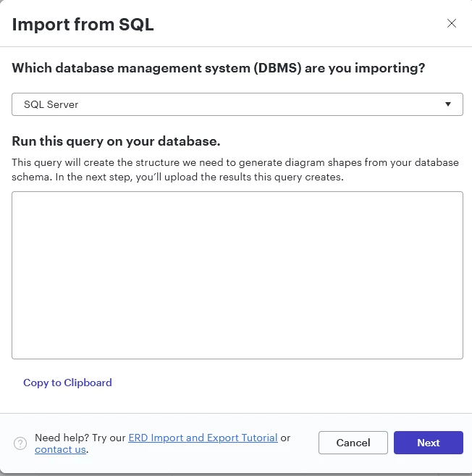This screenshot has width=472, height=476.
Task: Click the 'schema. In the next step' line
Action: point(177,177)
